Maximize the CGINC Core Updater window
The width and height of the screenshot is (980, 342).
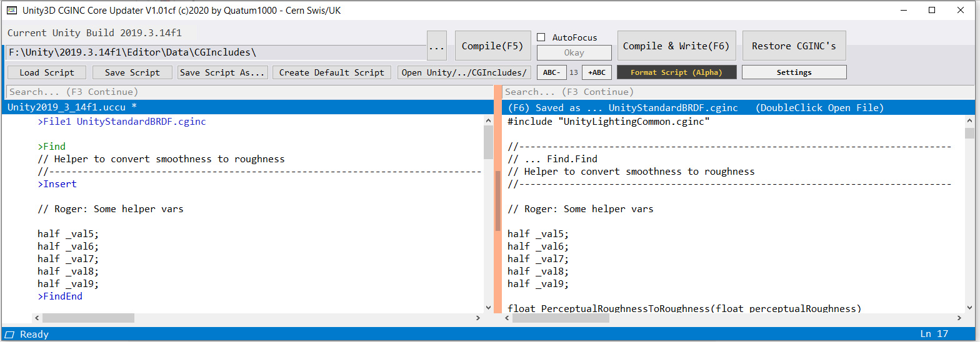pos(932,10)
